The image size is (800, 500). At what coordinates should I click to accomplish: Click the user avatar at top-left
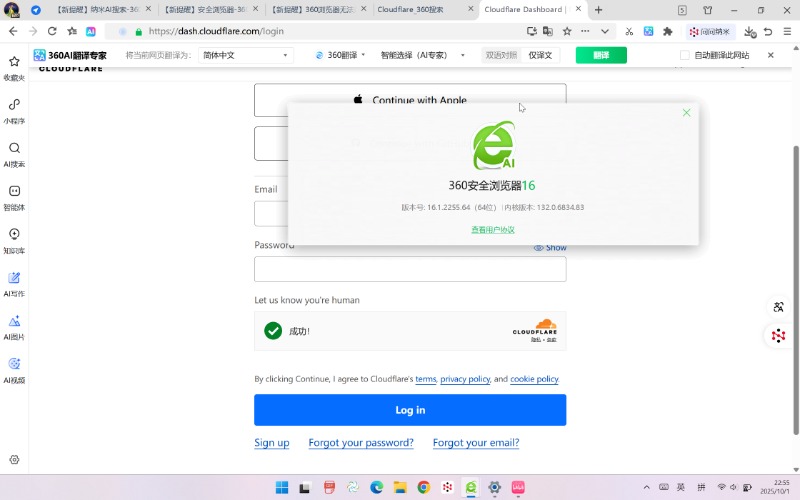tap(11, 9)
